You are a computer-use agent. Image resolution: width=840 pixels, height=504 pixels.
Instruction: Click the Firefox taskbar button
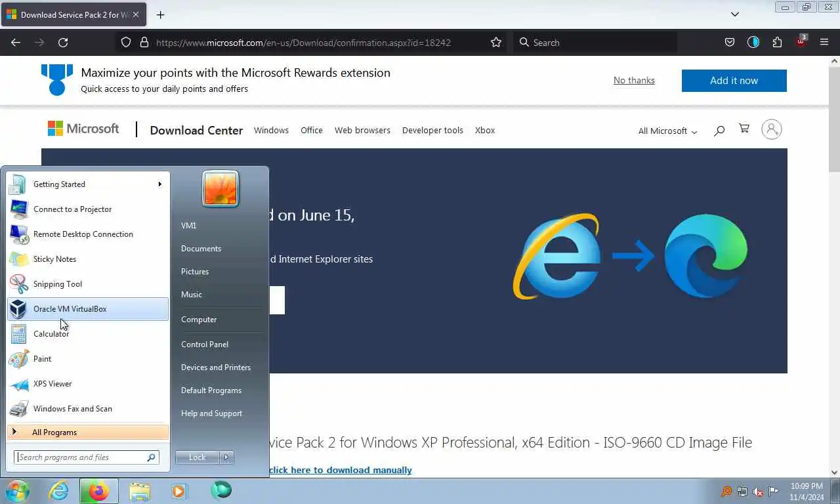[x=99, y=491]
